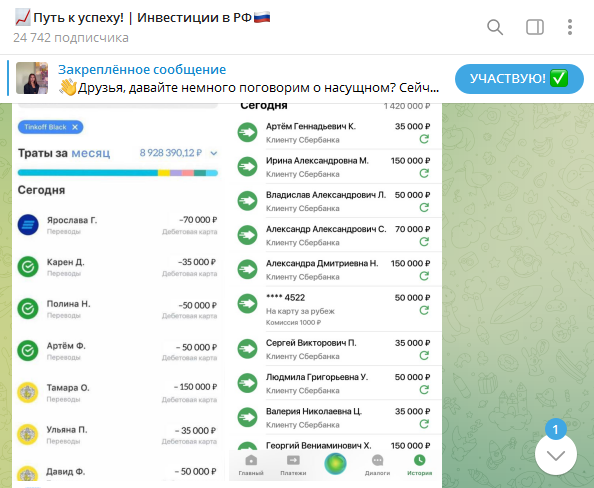Click transfer arrow icon for Валерия Николаевна Ц.
Viewport: 594px width, 488px height.
pyautogui.click(x=247, y=417)
